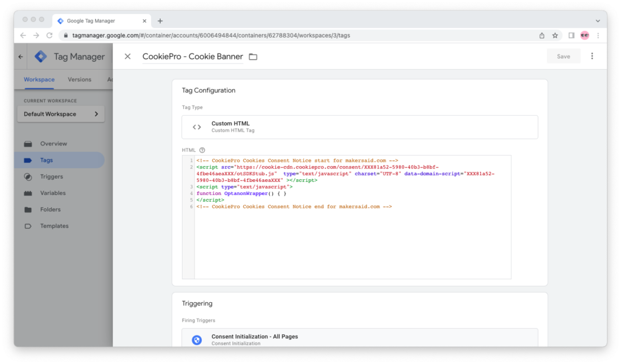Click the Custom HTML code brackets icon
This screenshot has height=364, width=621.
tap(197, 127)
